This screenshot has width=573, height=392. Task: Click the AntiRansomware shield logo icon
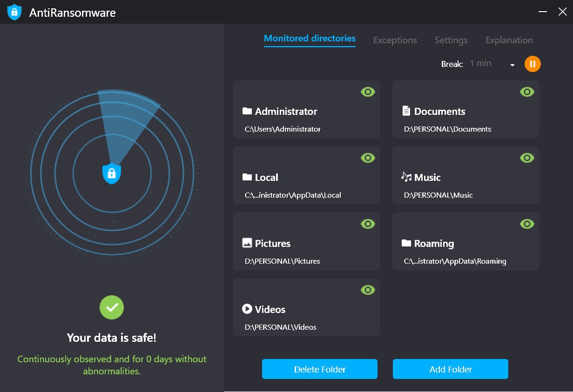tap(14, 12)
